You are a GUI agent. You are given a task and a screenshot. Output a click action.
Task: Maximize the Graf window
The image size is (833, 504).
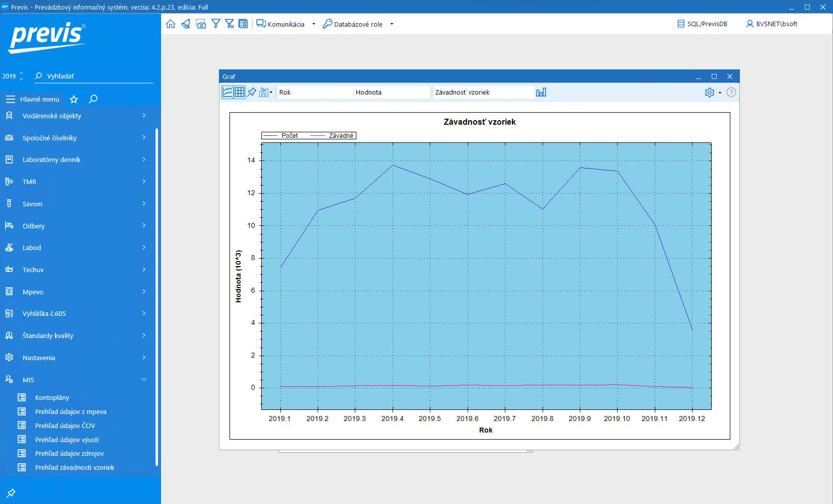pyautogui.click(x=714, y=76)
